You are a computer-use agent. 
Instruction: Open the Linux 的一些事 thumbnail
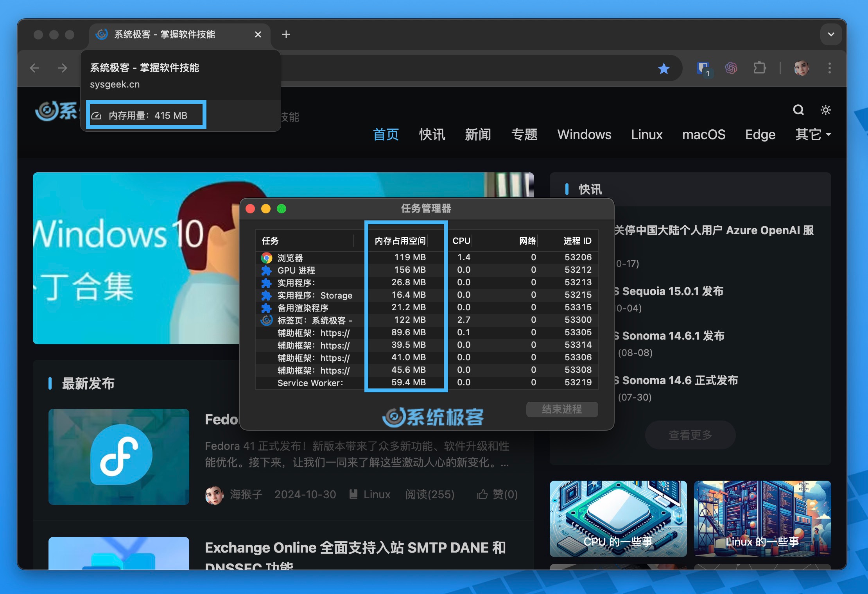click(x=762, y=519)
